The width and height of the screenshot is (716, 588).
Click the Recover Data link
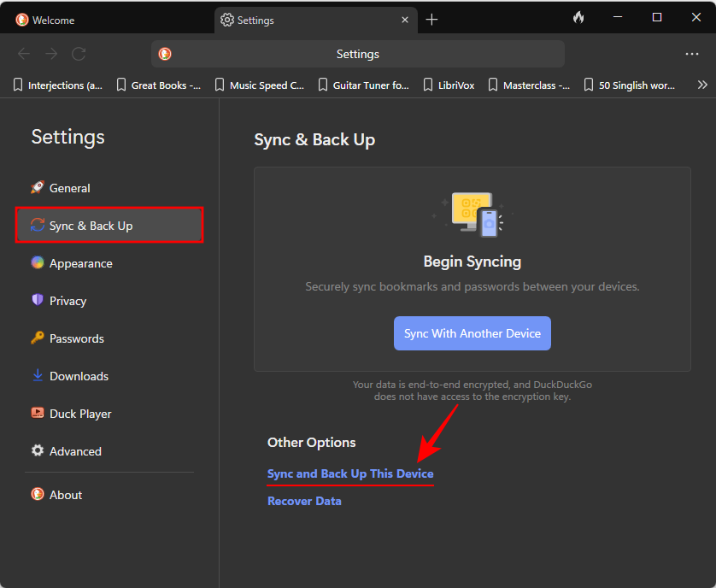pyautogui.click(x=304, y=501)
